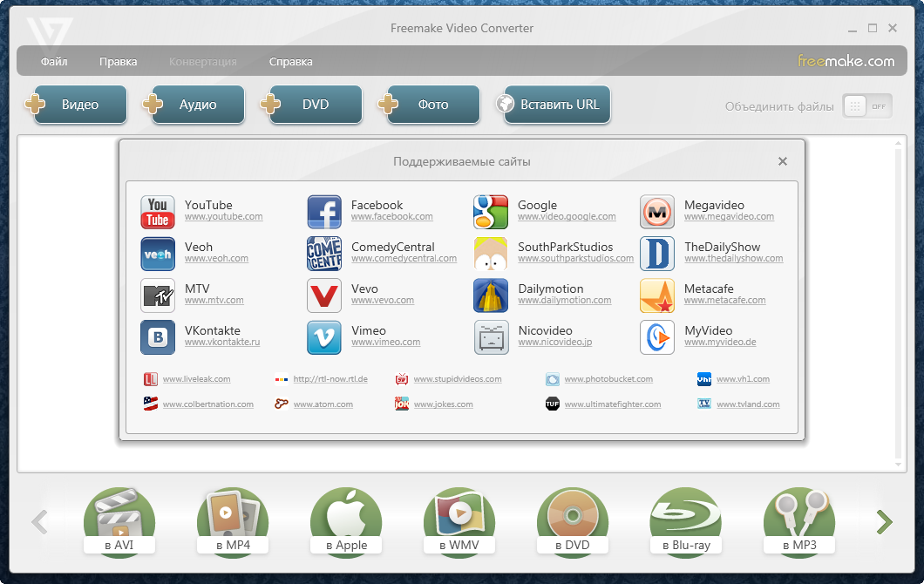
Task: Toggle the Объединить файлы switch
Action: tap(866, 106)
